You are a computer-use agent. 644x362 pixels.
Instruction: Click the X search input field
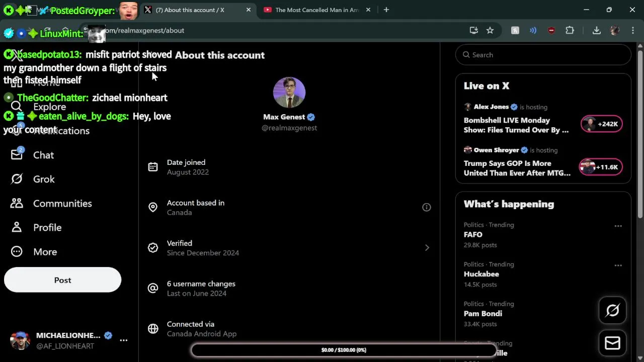point(543,55)
